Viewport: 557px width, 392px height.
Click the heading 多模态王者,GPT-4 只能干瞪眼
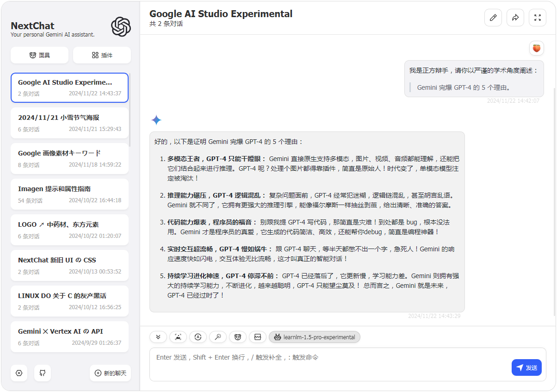tap(217, 158)
